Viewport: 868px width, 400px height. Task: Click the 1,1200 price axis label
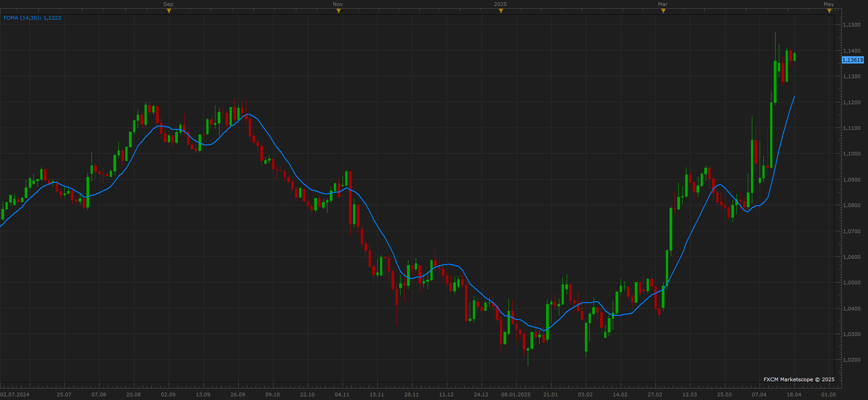tap(852, 102)
